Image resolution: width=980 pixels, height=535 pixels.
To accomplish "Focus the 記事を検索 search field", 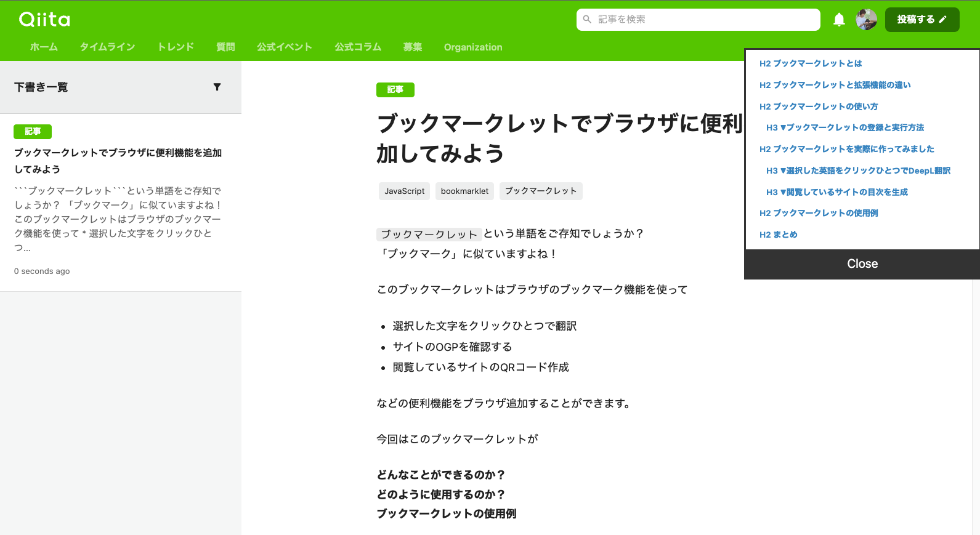I will (x=698, y=20).
